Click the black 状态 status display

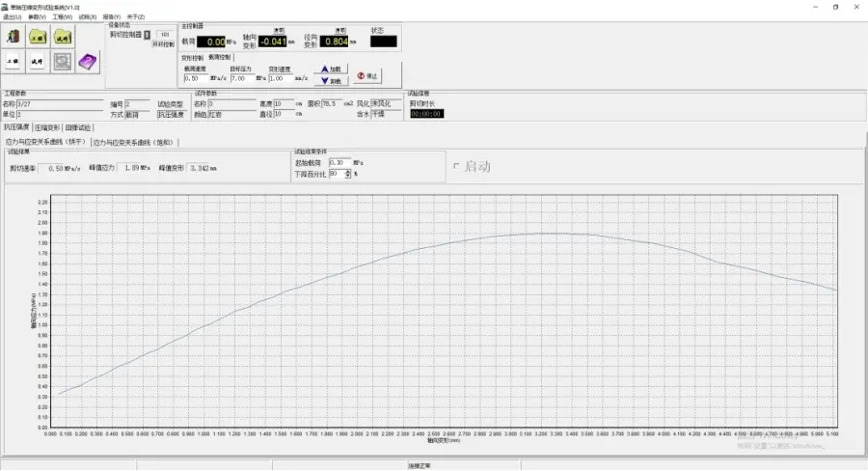coord(383,42)
